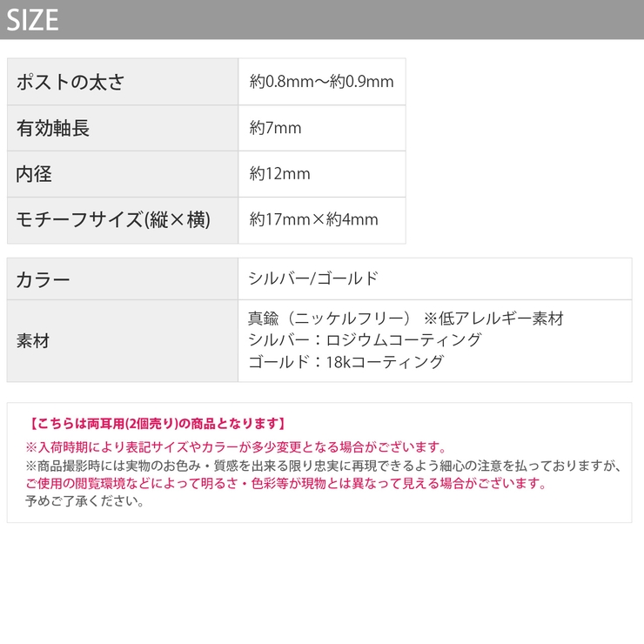Viewport: 644px width, 644px height.
Task: Select the 有効軸長 row label
Action: pos(123,128)
